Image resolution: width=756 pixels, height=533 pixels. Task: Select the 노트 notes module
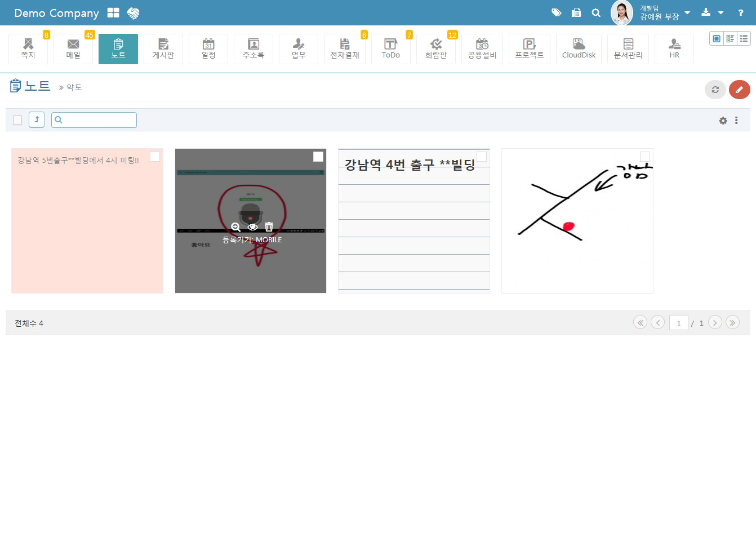click(118, 49)
